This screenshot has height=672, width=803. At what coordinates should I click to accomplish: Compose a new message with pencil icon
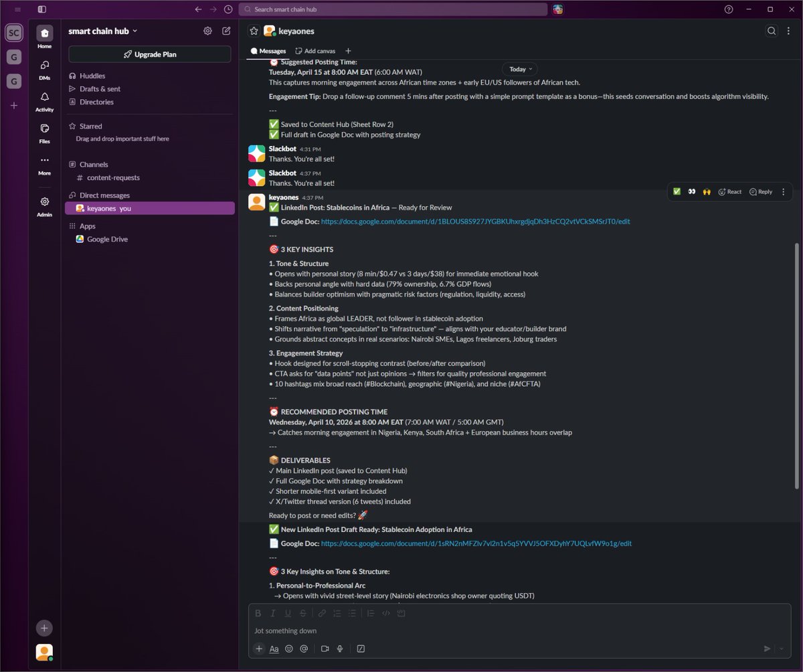[x=226, y=31]
